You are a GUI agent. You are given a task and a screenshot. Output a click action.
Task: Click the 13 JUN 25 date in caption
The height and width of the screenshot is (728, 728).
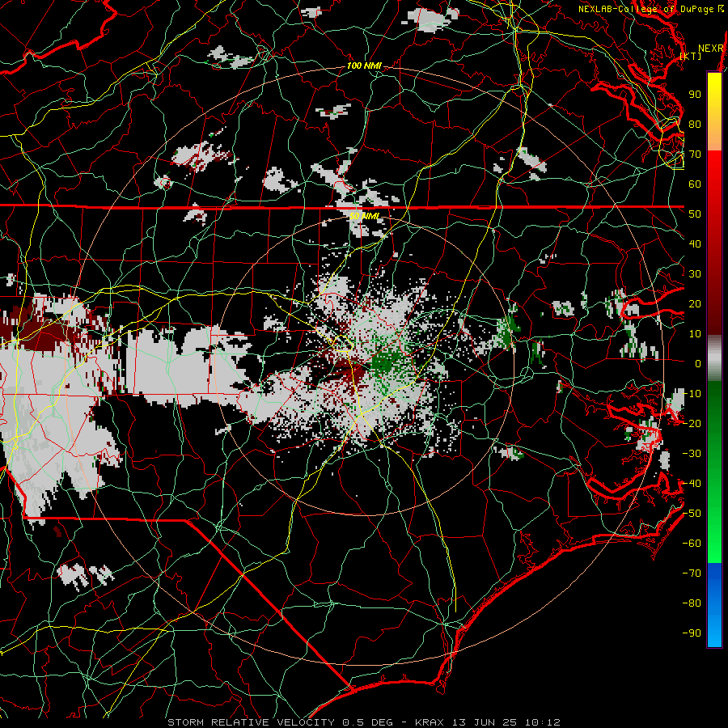(485, 722)
